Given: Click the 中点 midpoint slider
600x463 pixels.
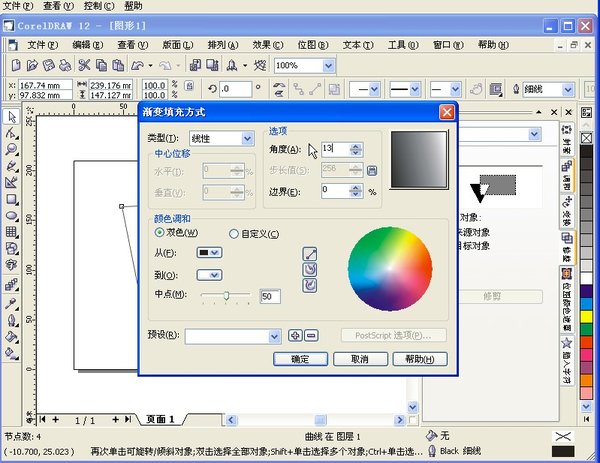Looking at the screenshot, I should (227, 296).
